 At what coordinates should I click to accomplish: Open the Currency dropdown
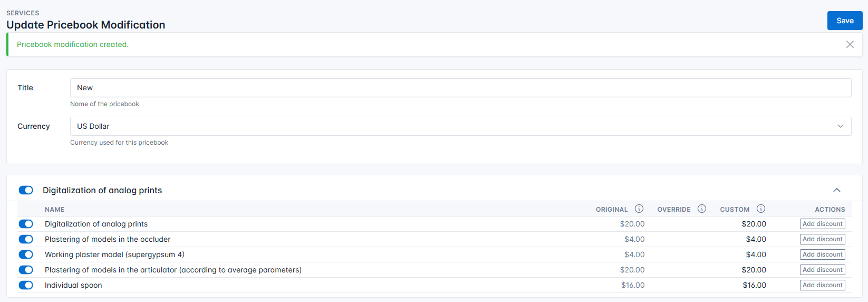tap(460, 126)
